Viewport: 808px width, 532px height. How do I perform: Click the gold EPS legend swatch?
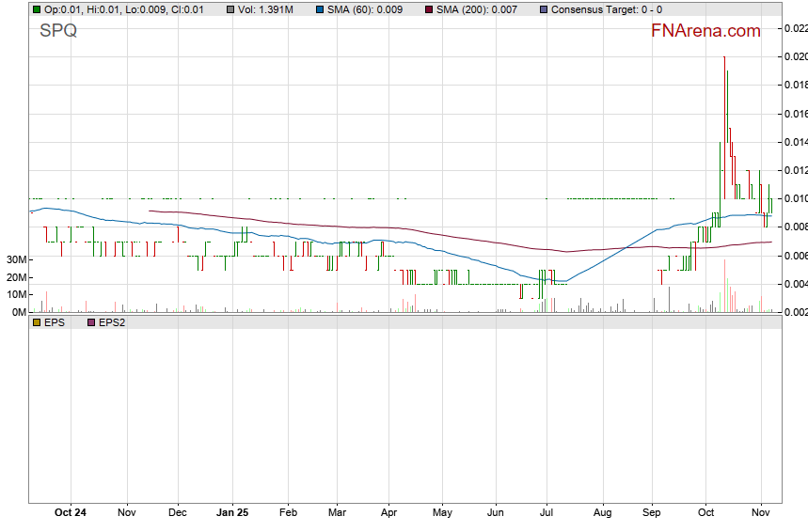point(37,321)
